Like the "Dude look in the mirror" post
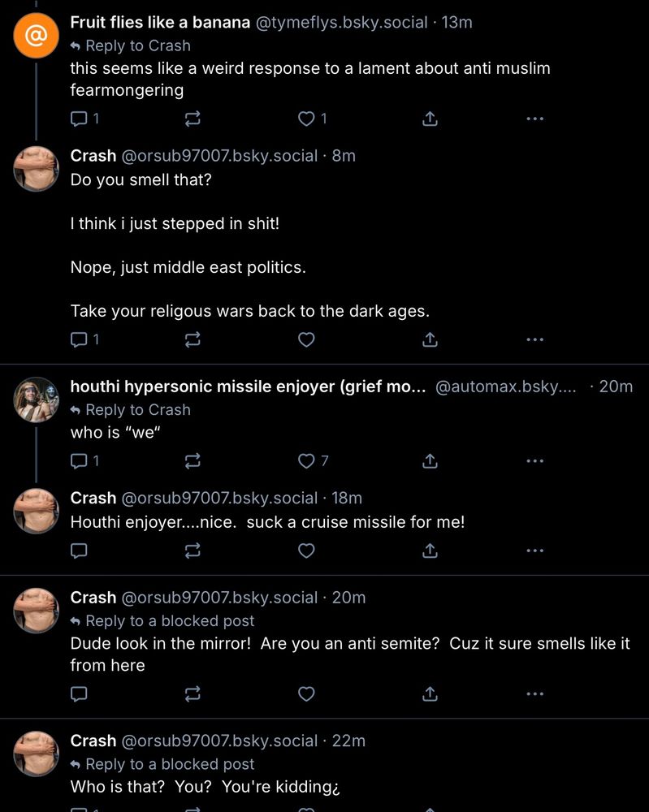Viewport: 649px width, 812px height. (x=306, y=694)
